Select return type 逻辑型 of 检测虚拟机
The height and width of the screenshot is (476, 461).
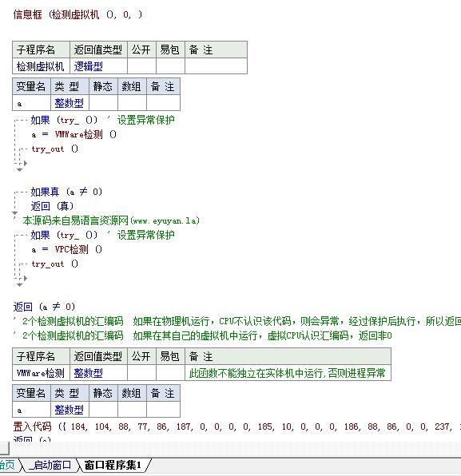pos(89,66)
